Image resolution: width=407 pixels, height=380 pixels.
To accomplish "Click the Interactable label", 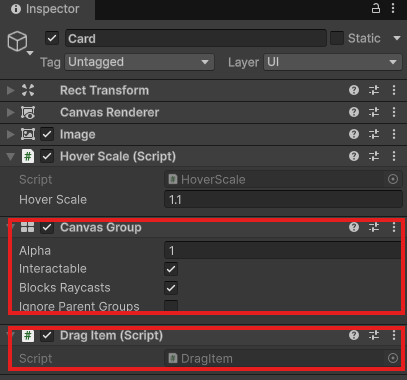I will pyautogui.click(x=53, y=269).
